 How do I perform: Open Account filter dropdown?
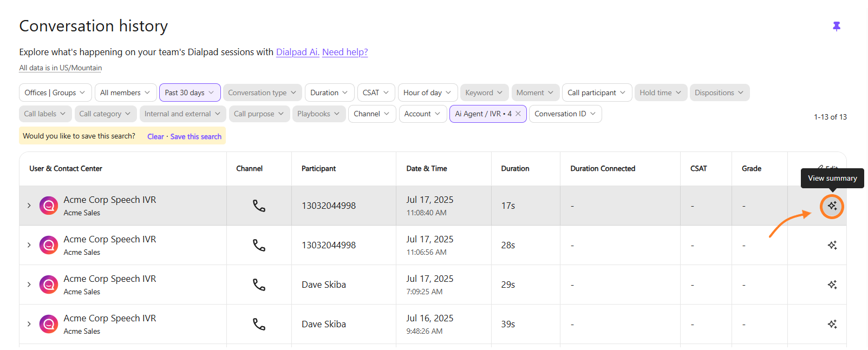423,114
